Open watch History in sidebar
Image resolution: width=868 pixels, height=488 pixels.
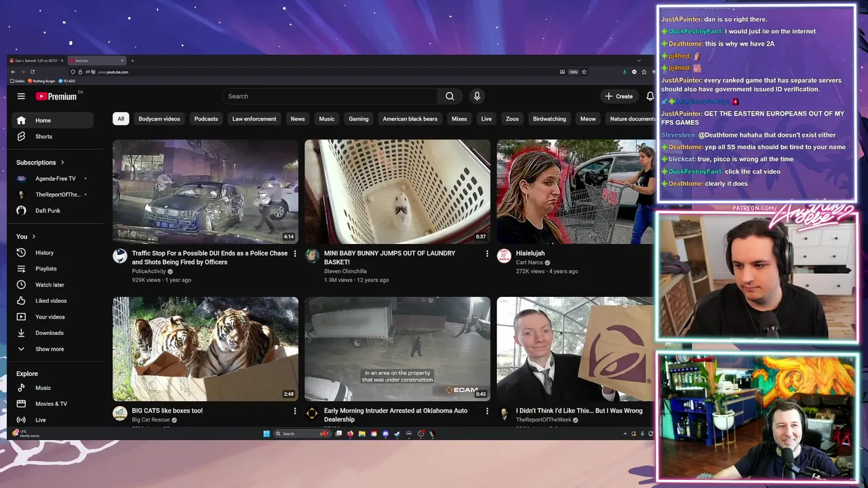tap(52, 252)
